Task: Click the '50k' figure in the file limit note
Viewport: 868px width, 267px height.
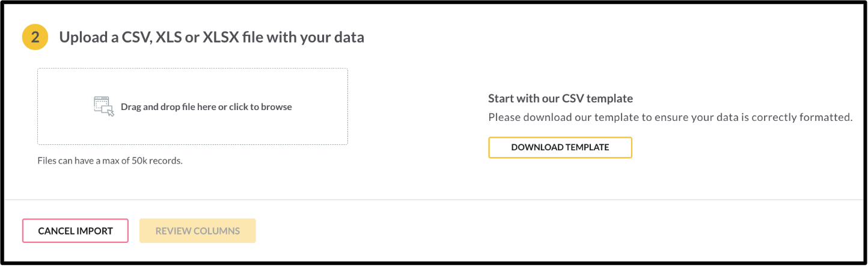Action: point(139,161)
